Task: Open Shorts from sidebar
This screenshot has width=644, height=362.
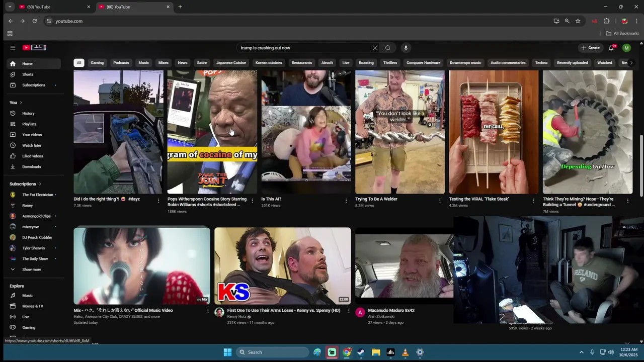Action: 33,74
